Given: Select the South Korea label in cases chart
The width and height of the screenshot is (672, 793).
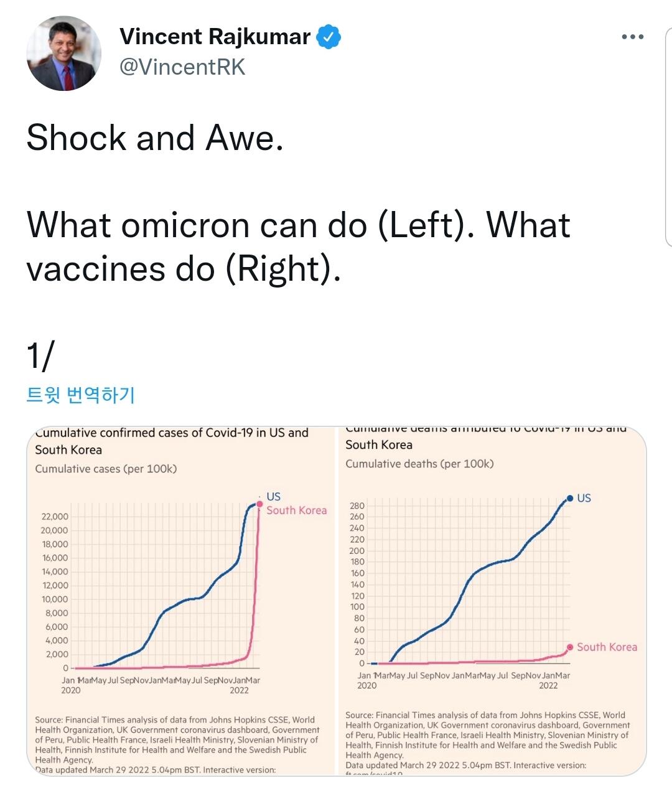Looking at the screenshot, I should point(296,510).
